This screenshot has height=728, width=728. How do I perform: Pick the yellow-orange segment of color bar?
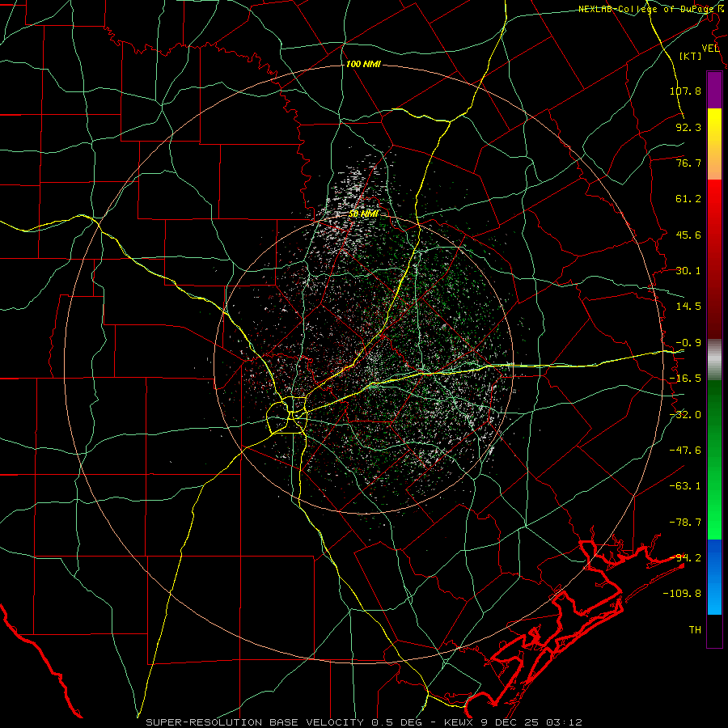[714, 144]
